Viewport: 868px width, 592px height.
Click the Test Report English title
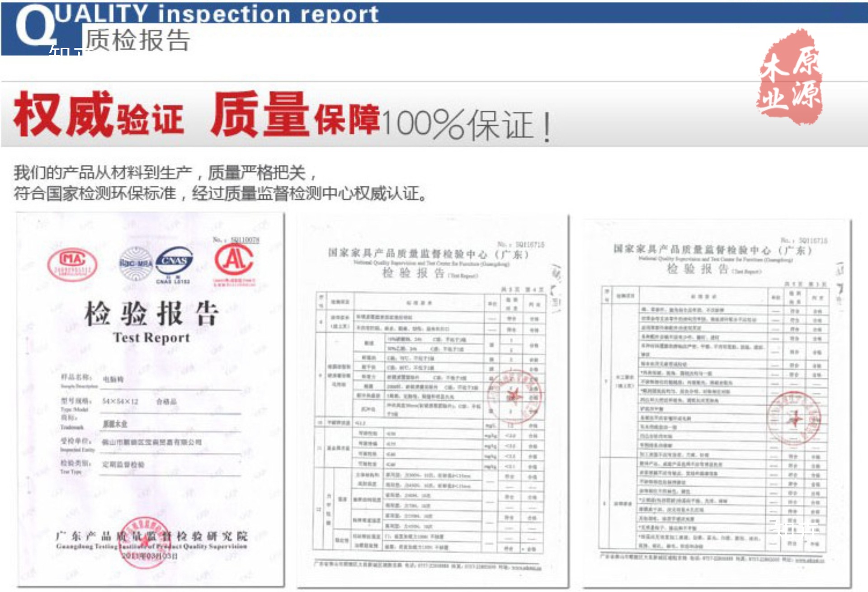(151, 338)
